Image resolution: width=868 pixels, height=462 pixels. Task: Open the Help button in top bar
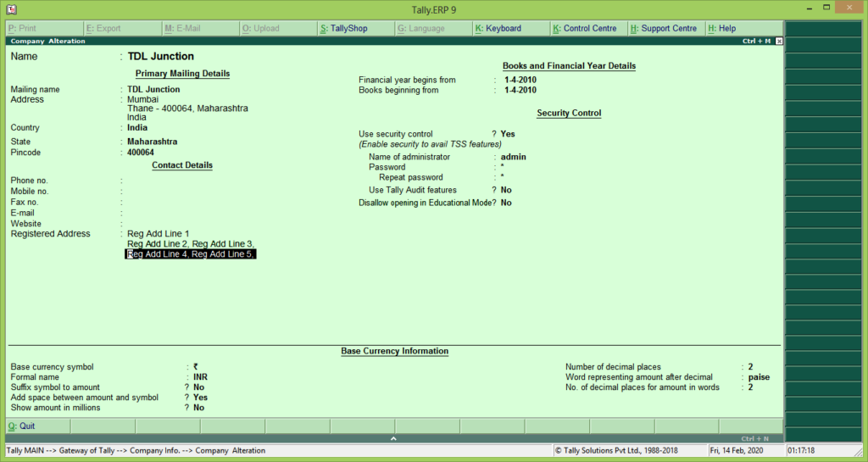(x=744, y=28)
